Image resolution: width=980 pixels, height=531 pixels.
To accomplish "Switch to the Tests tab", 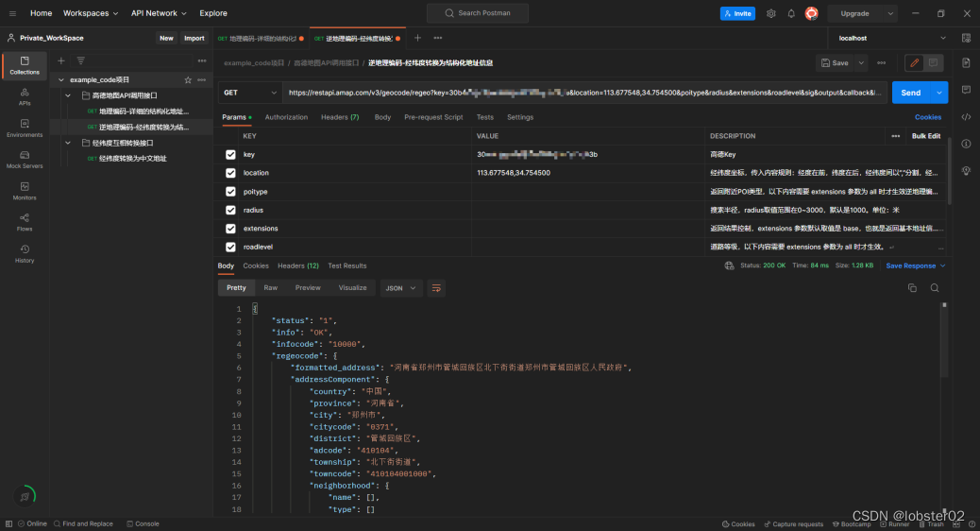I will pos(485,117).
